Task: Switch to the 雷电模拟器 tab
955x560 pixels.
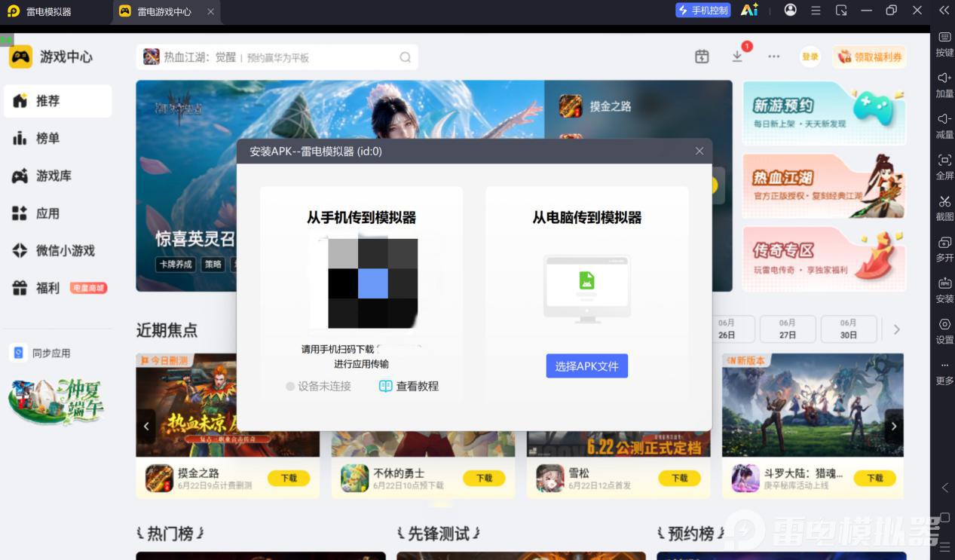Action: pos(49,11)
